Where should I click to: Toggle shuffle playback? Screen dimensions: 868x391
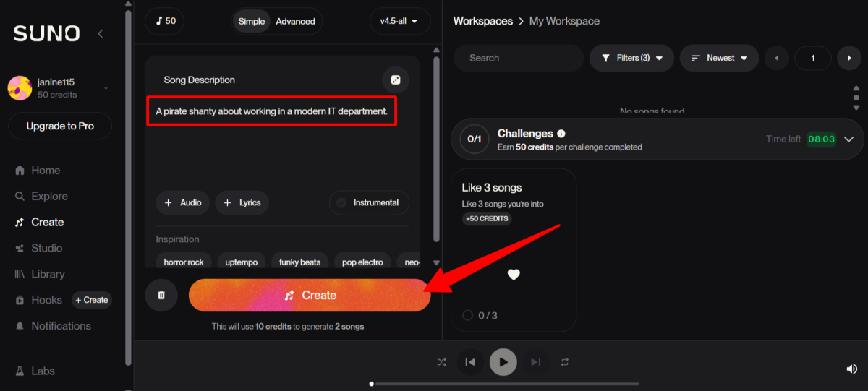[x=441, y=362]
